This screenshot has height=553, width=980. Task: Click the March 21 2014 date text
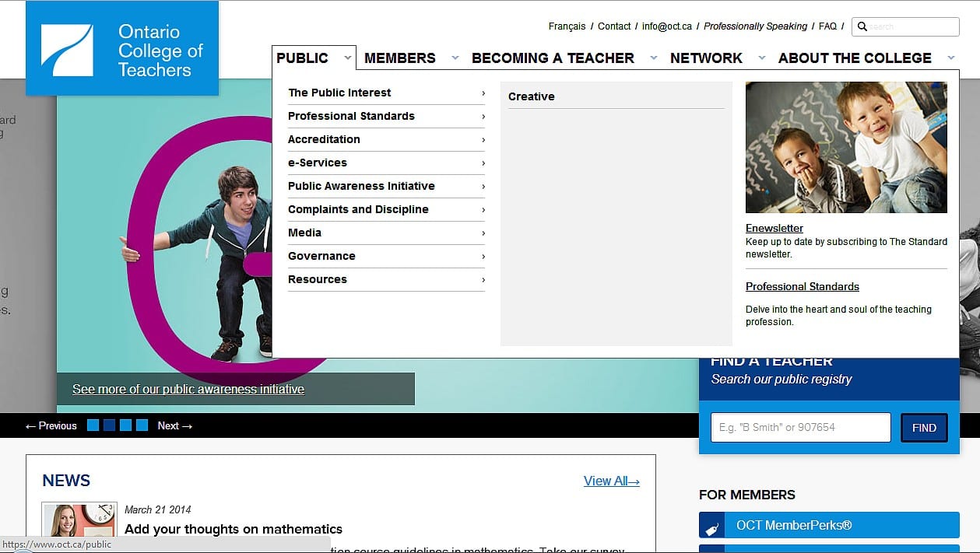[x=158, y=509]
